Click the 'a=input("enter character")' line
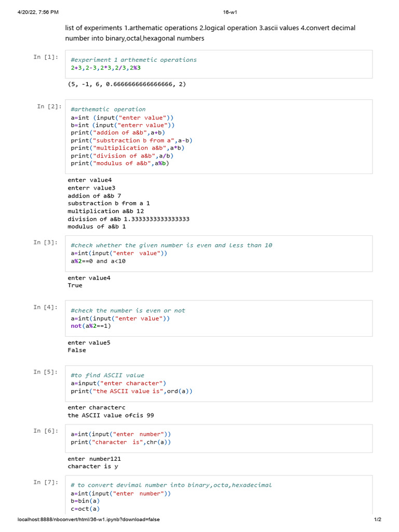Image resolution: width=399 pixels, height=532 pixels. 118,383
